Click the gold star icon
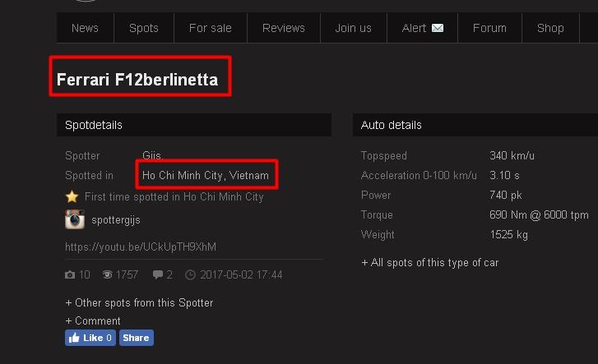This screenshot has height=364, width=598. (x=72, y=197)
